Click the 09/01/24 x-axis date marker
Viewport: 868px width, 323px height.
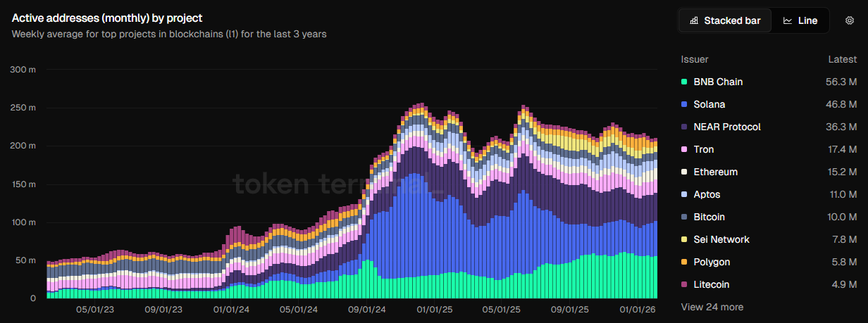(366, 309)
